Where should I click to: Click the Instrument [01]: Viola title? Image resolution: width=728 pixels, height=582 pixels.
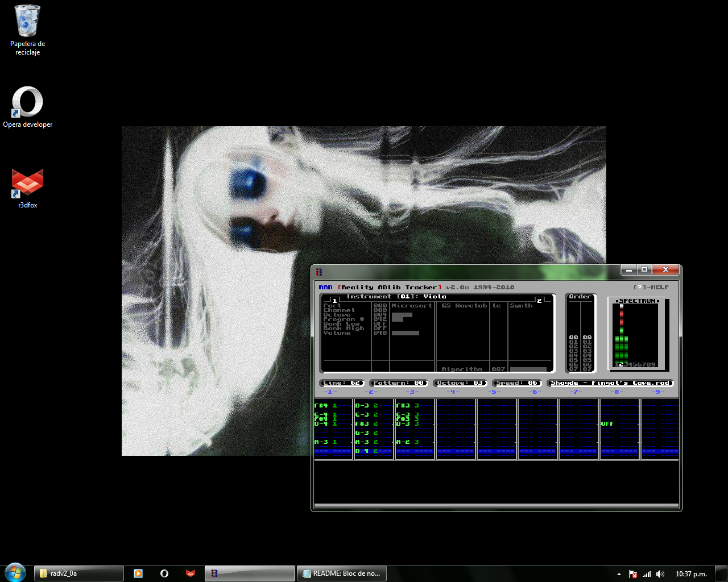(x=396, y=296)
